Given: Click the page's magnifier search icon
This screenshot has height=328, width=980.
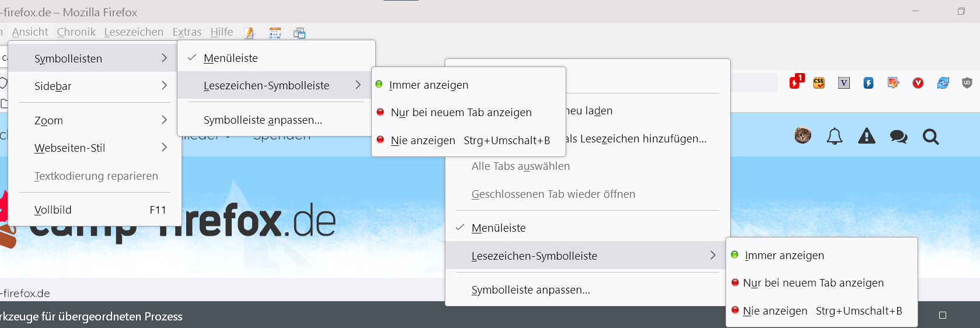Looking at the screenshot, I should (x=931, y=137).
